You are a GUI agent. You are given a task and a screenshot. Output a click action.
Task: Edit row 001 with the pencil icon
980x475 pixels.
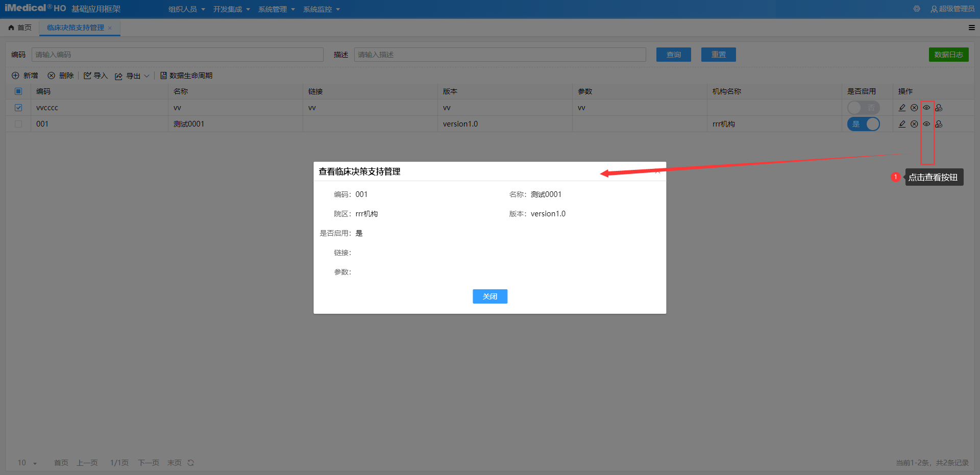[x=902, y=124]
